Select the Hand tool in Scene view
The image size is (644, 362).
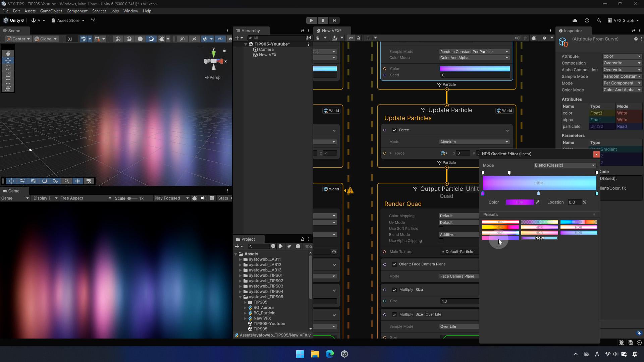tap(8, 53)
